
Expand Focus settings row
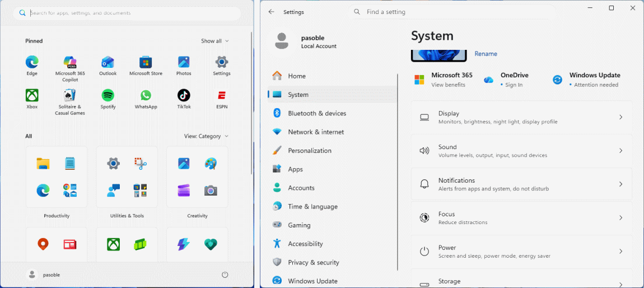click(521, 218)
